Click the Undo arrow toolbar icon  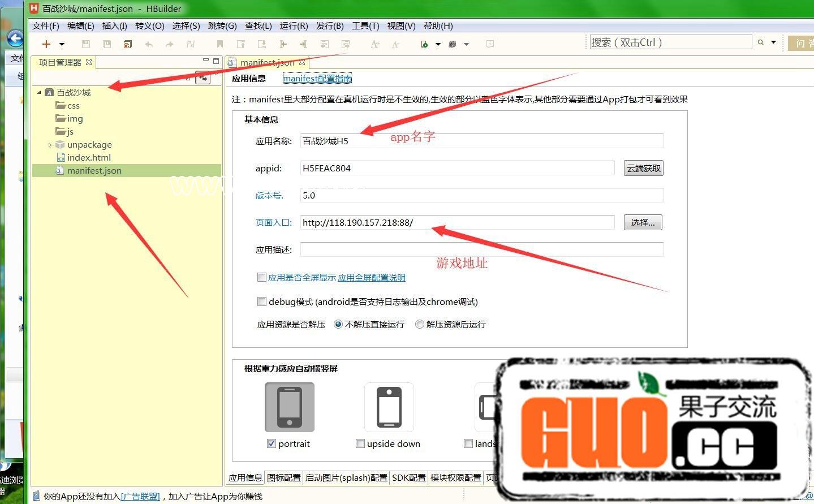coord(149,44)
